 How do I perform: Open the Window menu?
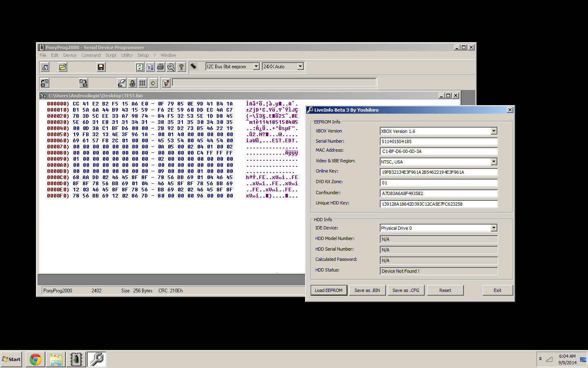click(168, 55)
